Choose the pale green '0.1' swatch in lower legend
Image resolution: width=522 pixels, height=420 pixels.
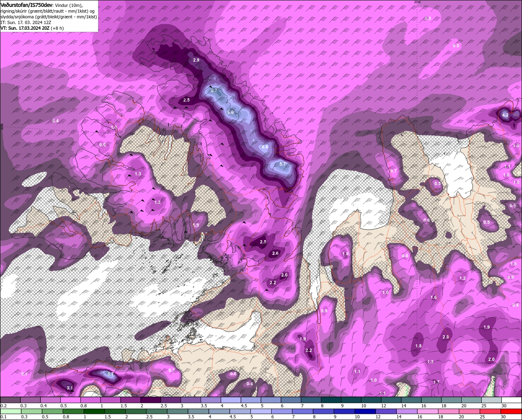[x=10, y=411]
